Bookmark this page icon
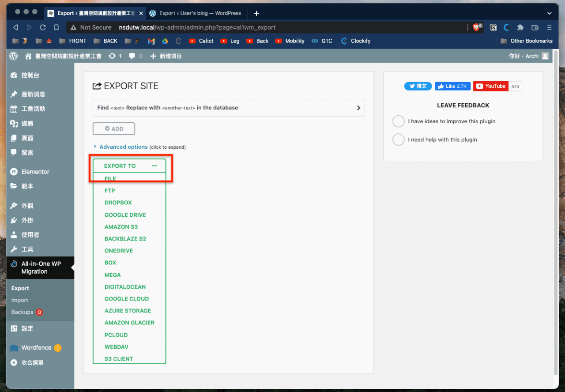Screen dimensions: 565x392 (x=56, y=27)
